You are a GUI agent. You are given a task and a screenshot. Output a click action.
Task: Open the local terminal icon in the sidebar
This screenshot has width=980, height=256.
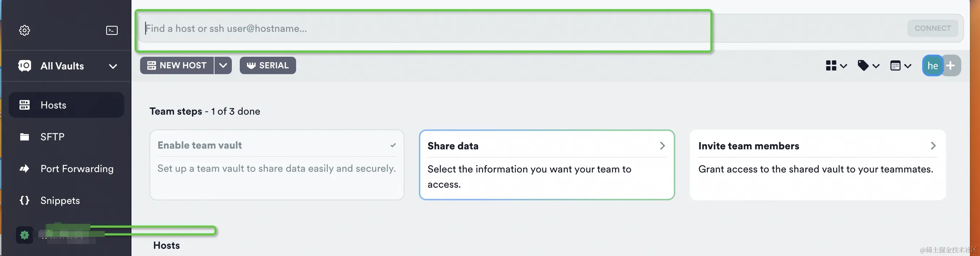(x=112, y=30)
